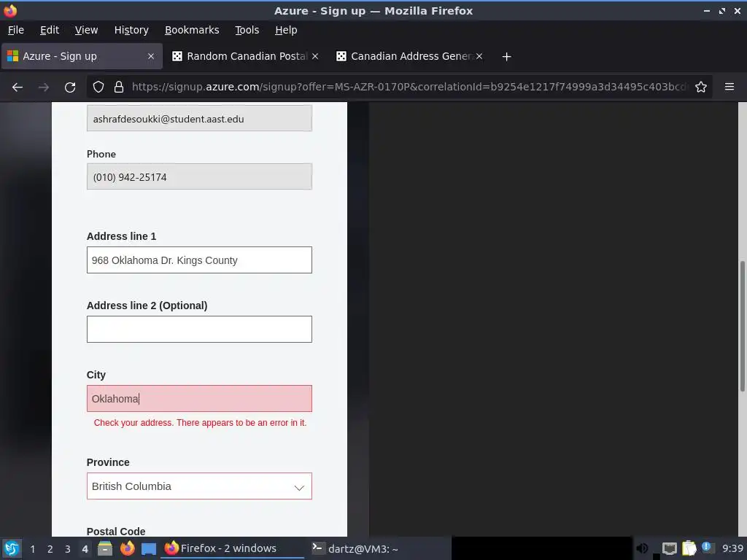Open the tracking protection shield

click(x=98, y=87)
